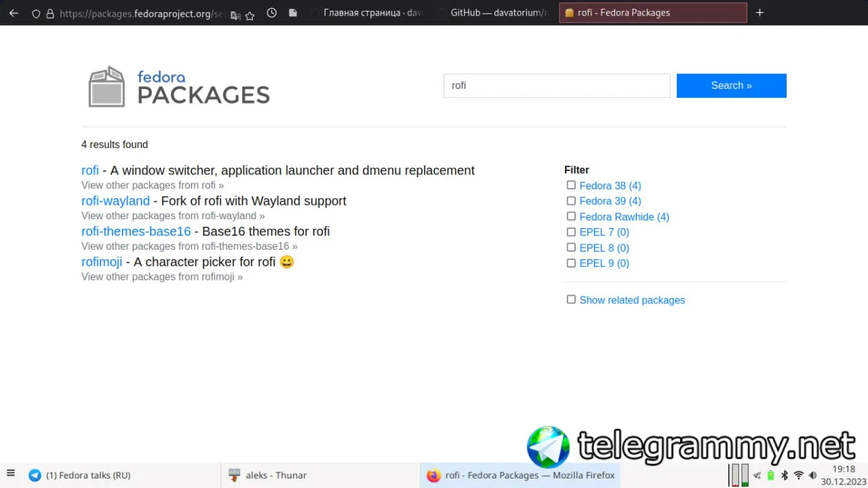The image size is (868, 488).
Task: Click the Fedora Rawhide (4) filter link
Action: 625,217
